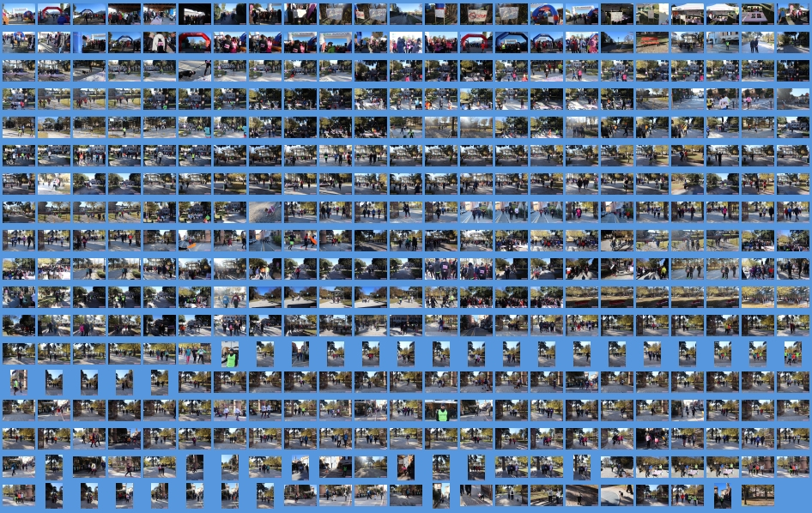The image size is (812, 513).
Task: Open the sun glare photo near the bottom
Action: click(370, 467)
